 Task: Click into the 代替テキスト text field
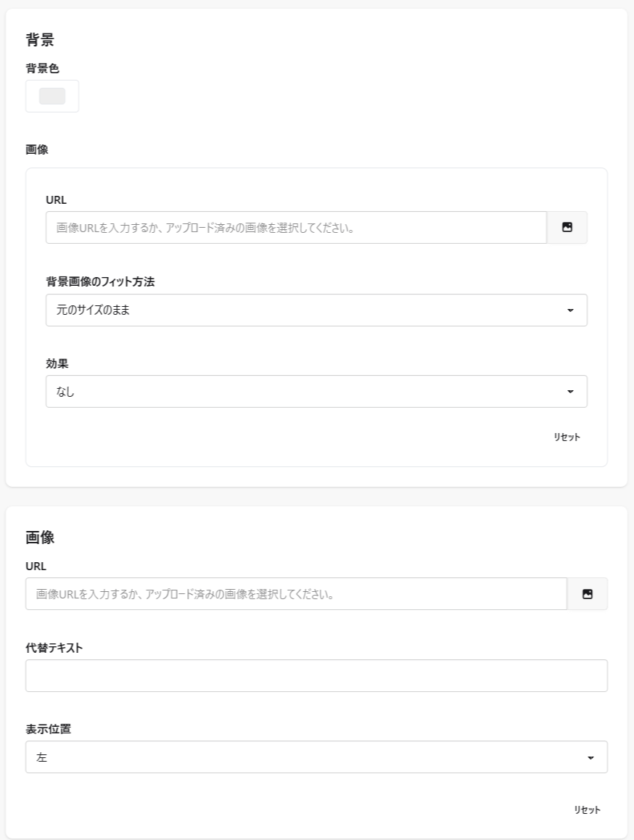(x=316, y=675)
